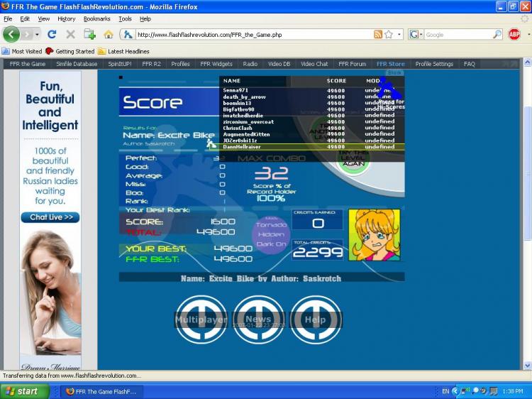Screen dimensions: 532x399
Task: Open the Bookmarks menu
Action: pyautogui.click(x=96, y=18)
